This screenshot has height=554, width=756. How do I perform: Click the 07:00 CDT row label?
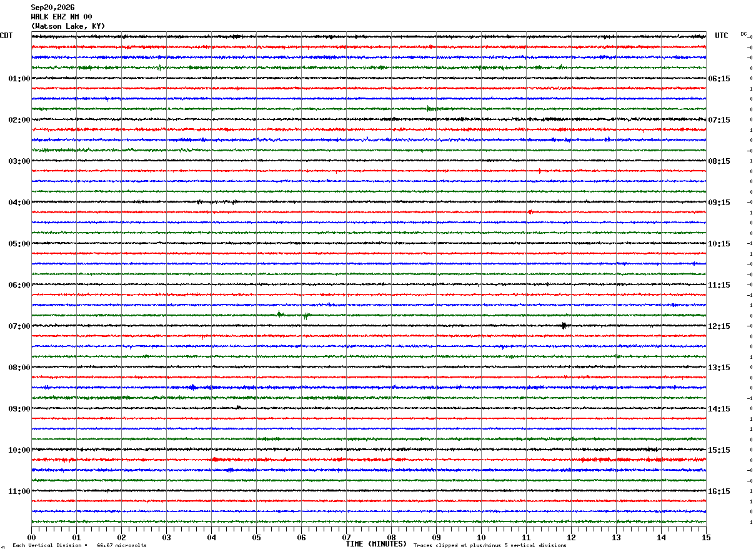[19, 326]
